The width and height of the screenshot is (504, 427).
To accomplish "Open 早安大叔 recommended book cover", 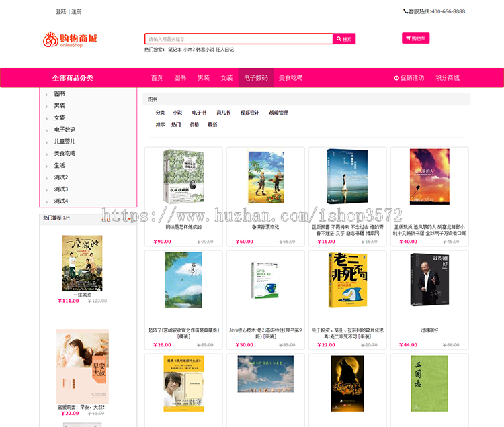I will coord(83,366).
